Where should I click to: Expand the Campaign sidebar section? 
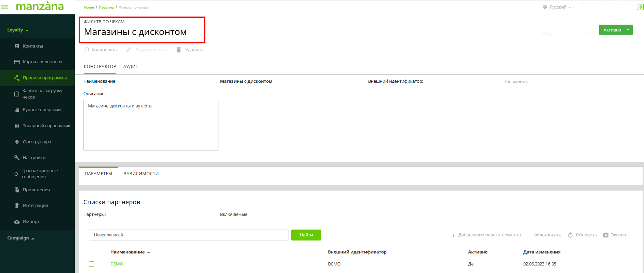tap(21, 238)
